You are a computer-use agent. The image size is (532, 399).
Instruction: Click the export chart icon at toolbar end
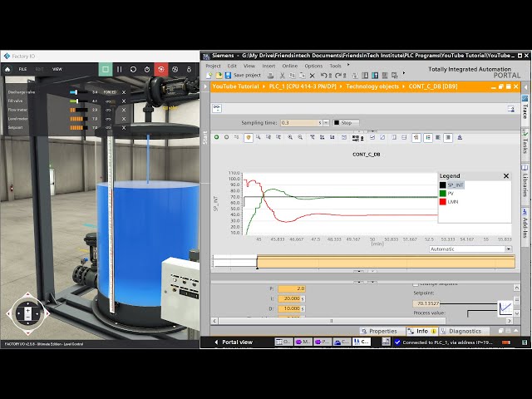point(460,137)
